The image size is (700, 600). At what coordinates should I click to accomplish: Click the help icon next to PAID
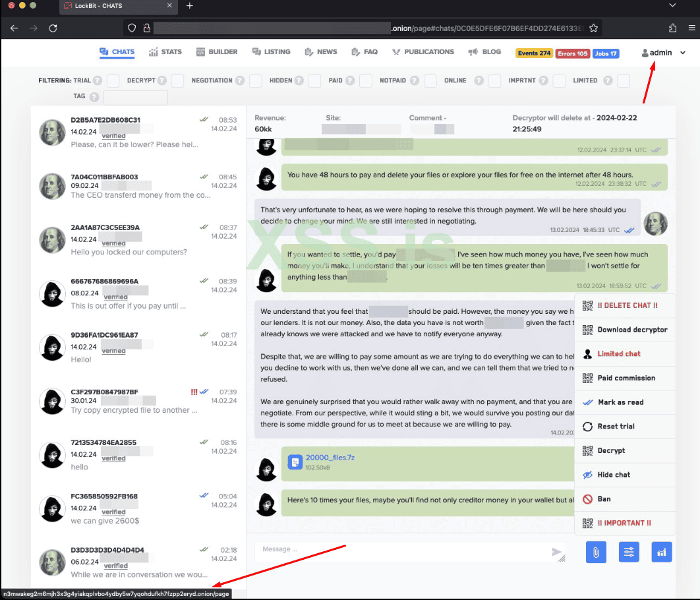click(350, 80)
